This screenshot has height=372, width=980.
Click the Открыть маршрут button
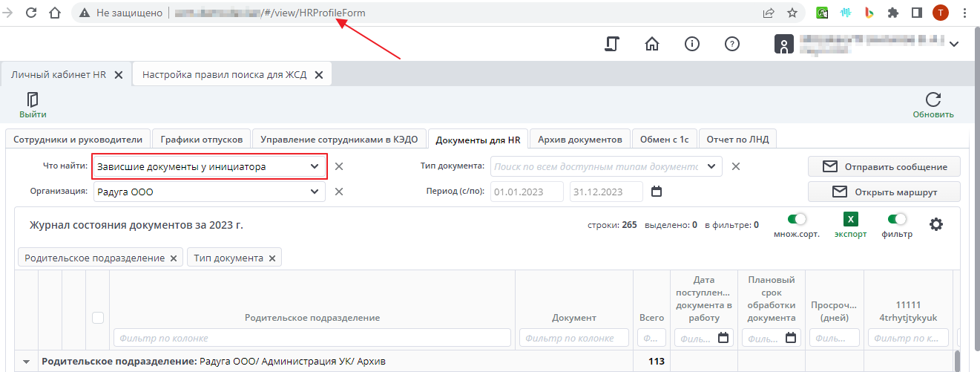point(884,192)
